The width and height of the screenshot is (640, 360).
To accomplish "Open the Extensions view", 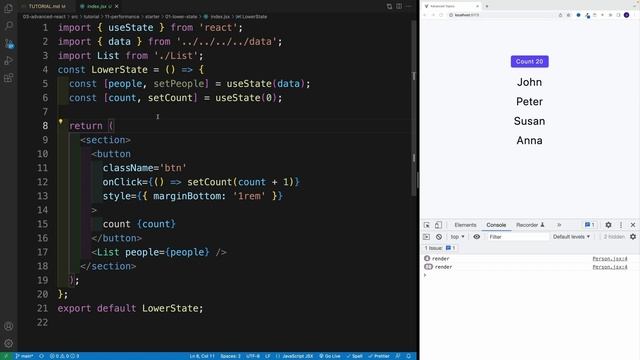I will coord(9,78).
